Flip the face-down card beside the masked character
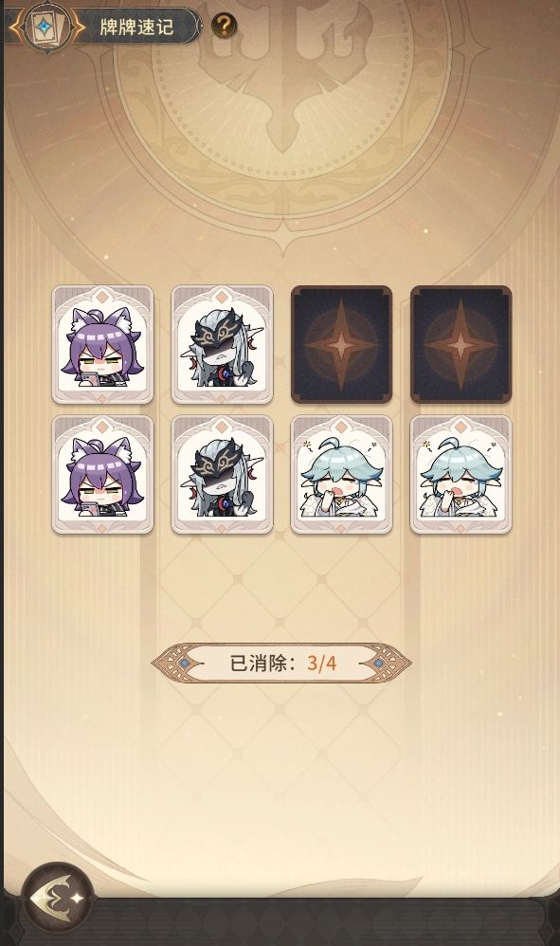Screen dimensions: 560x946 341,344
